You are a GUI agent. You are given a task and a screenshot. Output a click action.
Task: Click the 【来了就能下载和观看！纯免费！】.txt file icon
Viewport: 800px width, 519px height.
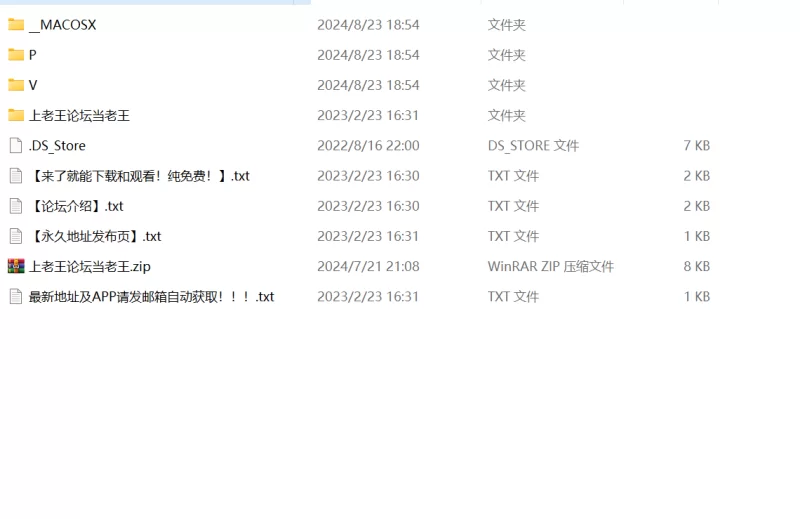(x=16, y=176)
